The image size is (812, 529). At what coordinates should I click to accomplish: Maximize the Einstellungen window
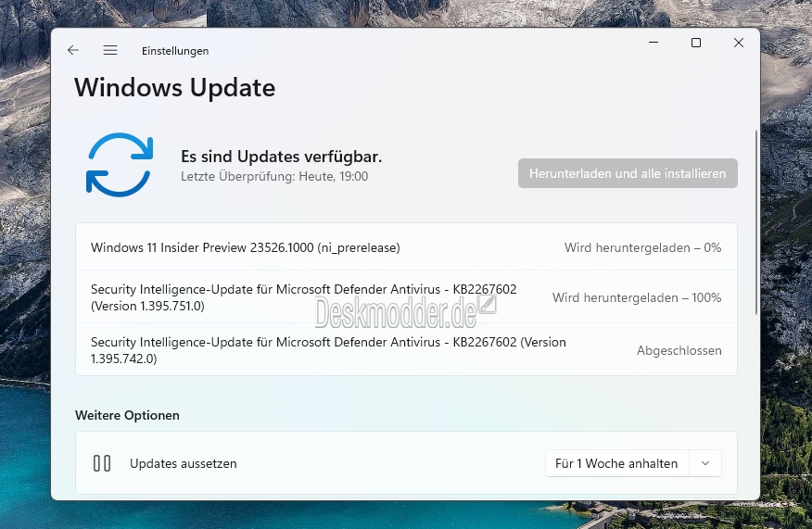696,43
